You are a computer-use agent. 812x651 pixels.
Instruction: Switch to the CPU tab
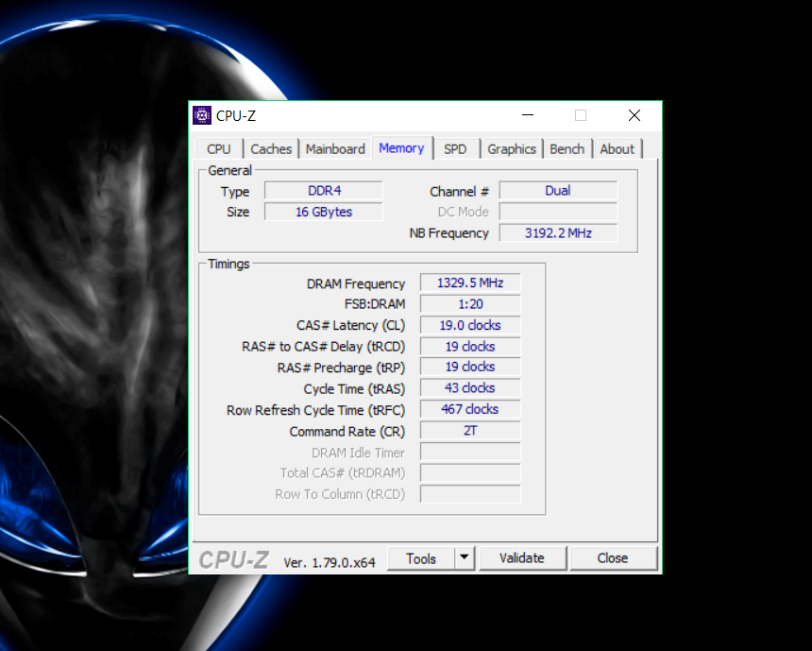[x=219, y=149]
